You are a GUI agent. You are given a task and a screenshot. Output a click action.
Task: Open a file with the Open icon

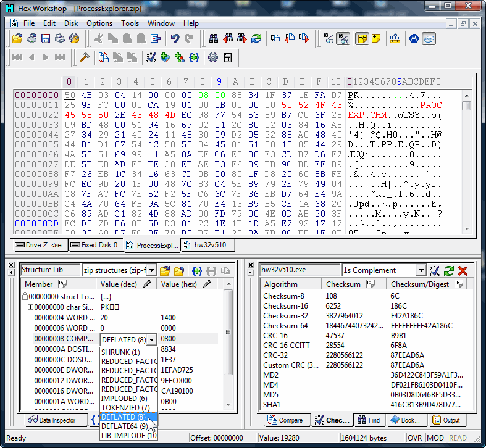pos(17,39)
